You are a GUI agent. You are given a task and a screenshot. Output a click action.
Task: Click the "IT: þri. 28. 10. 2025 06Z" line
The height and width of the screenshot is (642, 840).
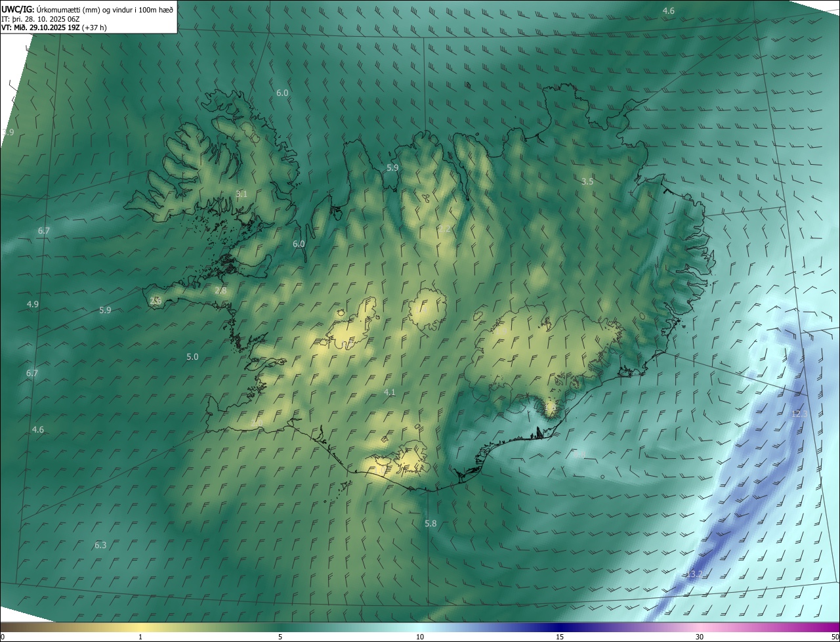click(x=41, y=19)
